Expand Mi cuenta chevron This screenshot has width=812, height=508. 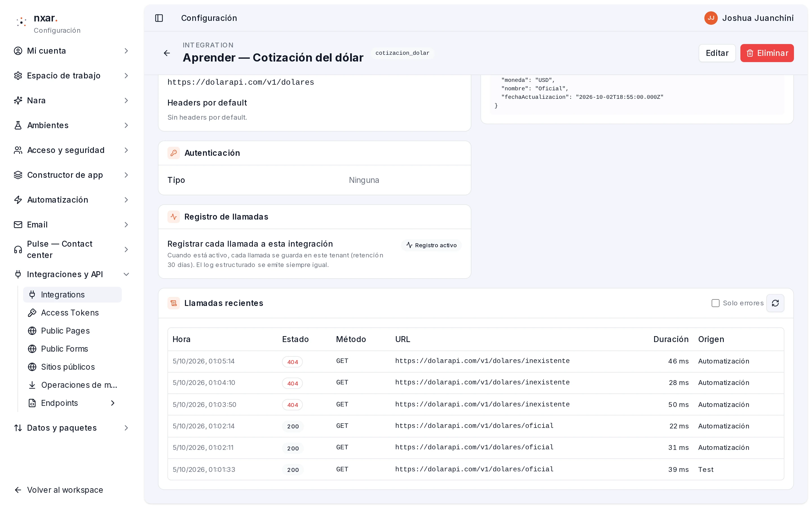[126, 51]
